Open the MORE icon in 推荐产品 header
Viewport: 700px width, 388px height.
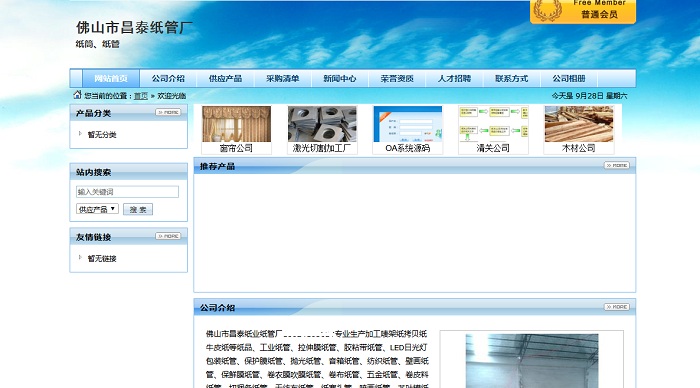click(617, 165)
